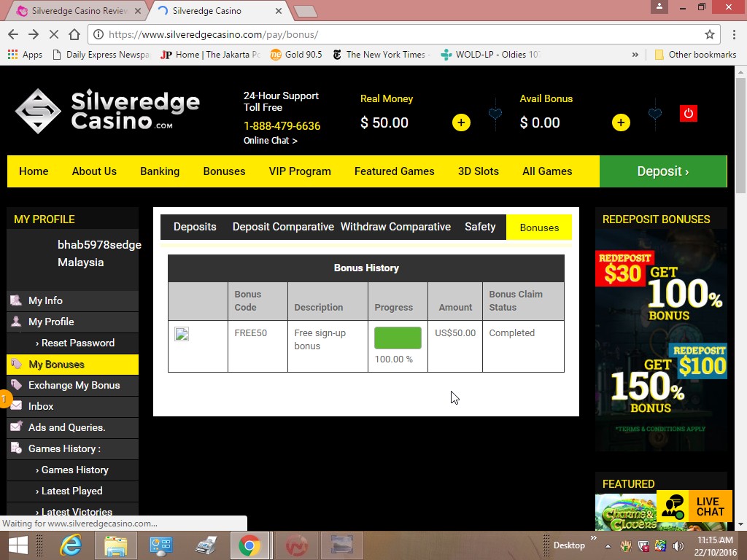Click the tag icon beside My Bonuses
Screen dimensions: 747x560
(16, 364)
